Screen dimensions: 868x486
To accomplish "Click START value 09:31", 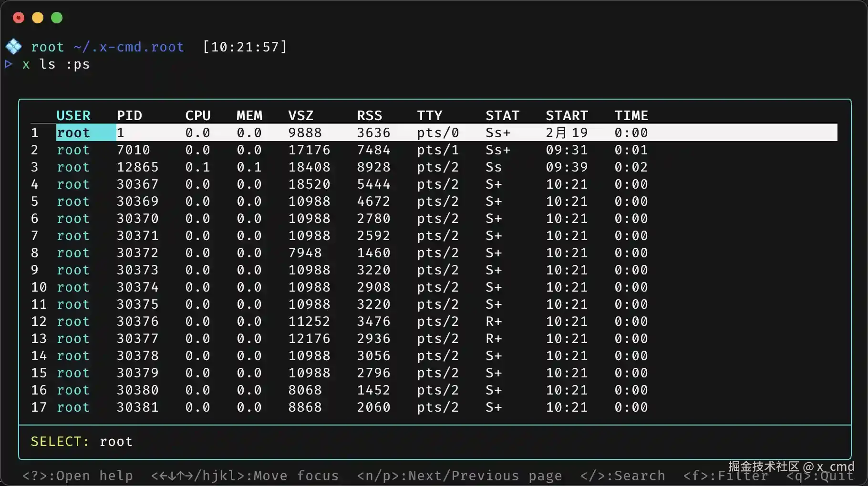I will pos(567,150).
